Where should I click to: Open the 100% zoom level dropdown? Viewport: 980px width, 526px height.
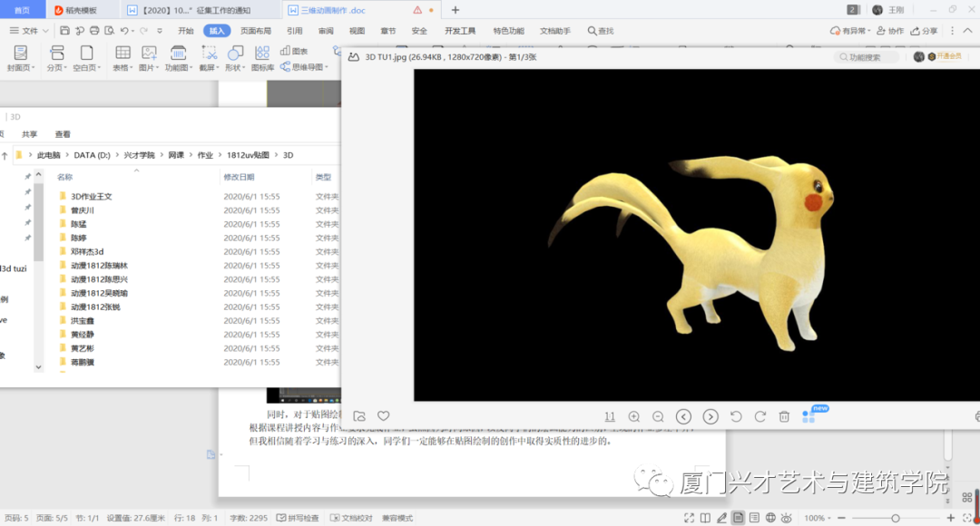(818, 518)
